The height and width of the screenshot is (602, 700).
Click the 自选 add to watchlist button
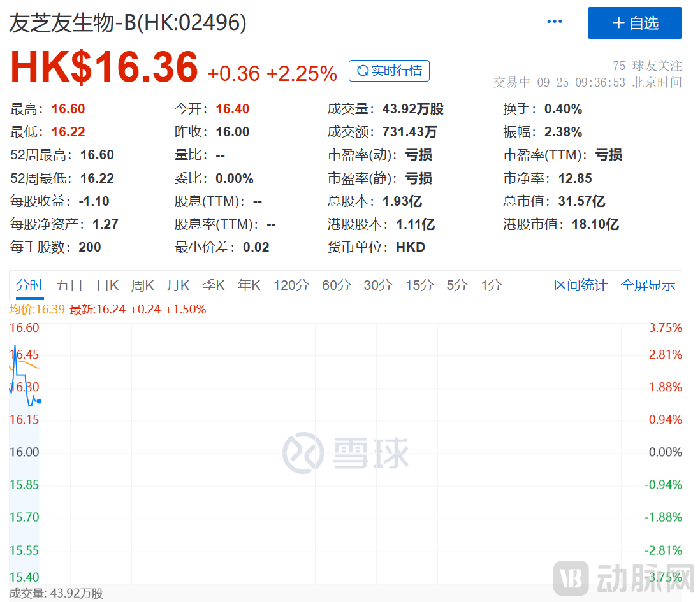tap(634, 23)
